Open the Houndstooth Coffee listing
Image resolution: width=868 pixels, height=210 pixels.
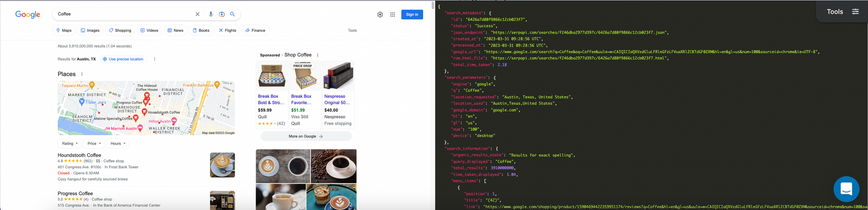79,155
